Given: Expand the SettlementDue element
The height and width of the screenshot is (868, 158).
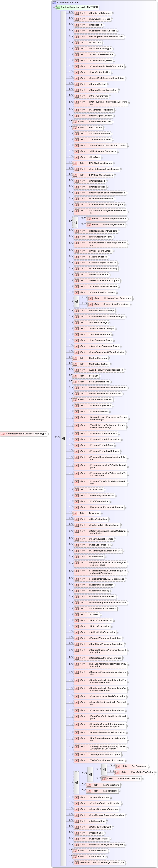Looking at the screenshot, I should (108, 822).
